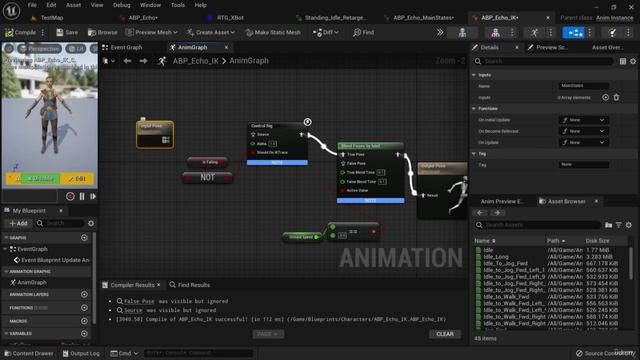The height and width of the screenshot is (360, 640).
Task: Click the Find toolbar button
Action: click(x=363, y=32)
